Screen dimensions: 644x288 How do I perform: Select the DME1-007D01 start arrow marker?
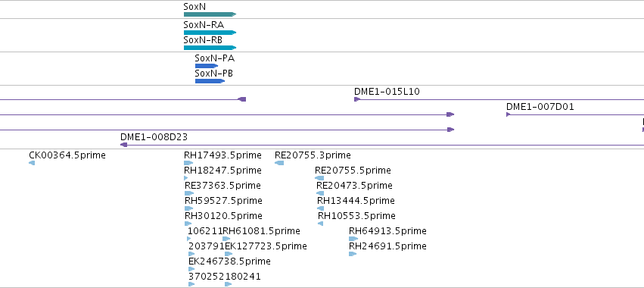[x=508, y=114]
